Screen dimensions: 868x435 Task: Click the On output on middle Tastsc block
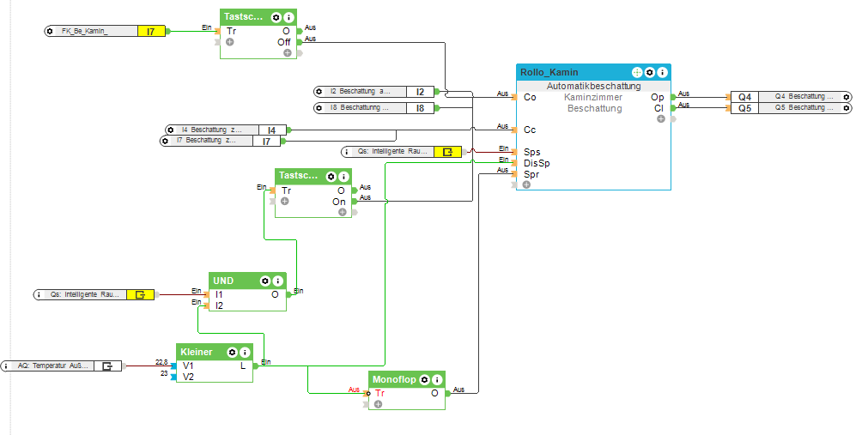click(339, 202)
